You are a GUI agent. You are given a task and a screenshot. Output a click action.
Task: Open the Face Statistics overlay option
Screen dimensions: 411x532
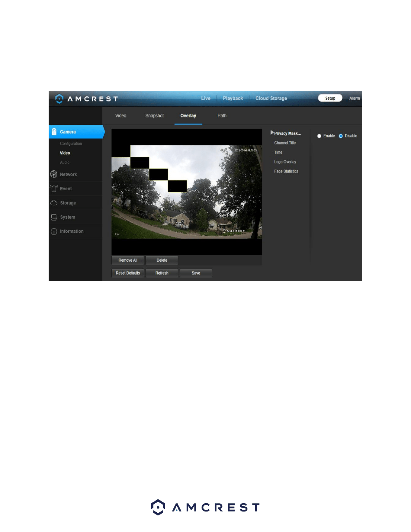click(286, 171)
